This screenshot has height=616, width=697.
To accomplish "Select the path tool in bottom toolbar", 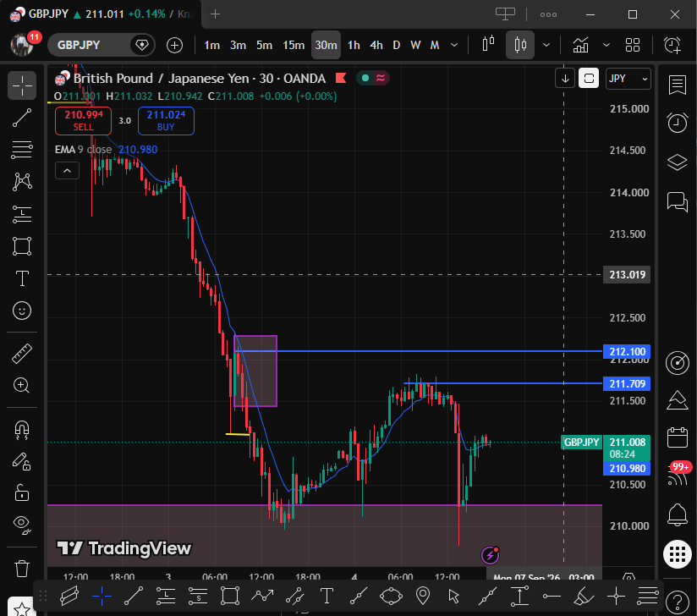I will point(262,596).
